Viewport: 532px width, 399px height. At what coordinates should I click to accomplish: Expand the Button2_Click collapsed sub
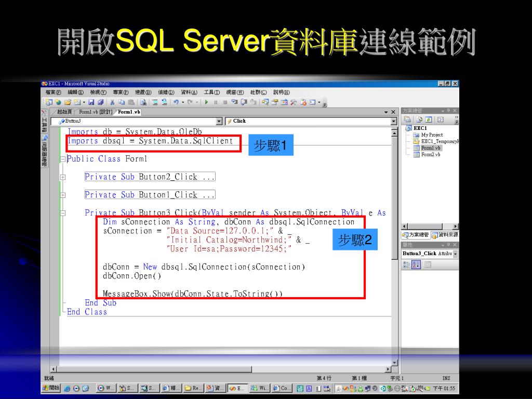coord(63,177)
